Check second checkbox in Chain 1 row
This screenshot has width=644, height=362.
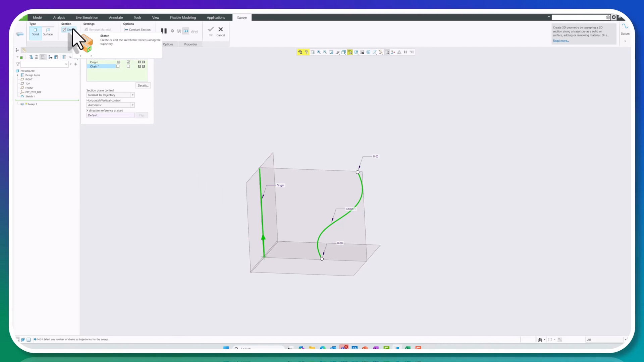(x=128, y=66)
